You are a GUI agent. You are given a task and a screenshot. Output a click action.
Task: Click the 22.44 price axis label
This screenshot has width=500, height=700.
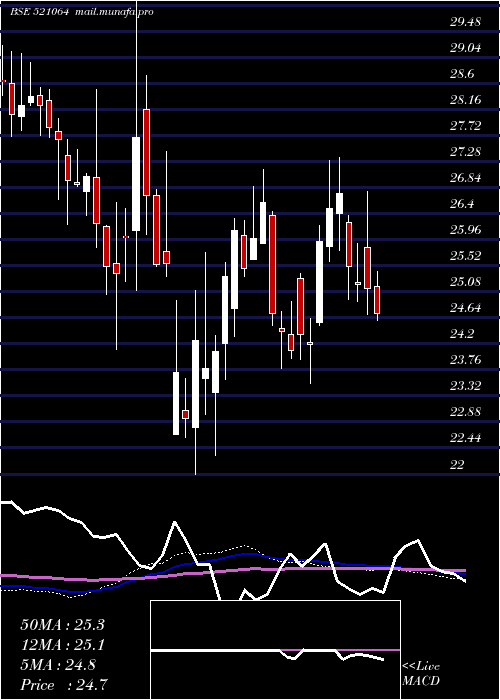(x=466, y=438)
